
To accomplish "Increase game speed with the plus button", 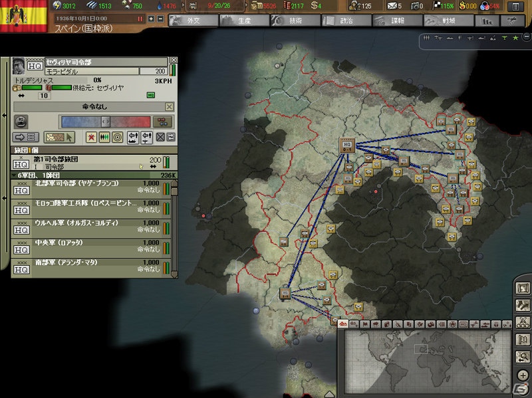I will pyautogui.click(x=151, y=19).
